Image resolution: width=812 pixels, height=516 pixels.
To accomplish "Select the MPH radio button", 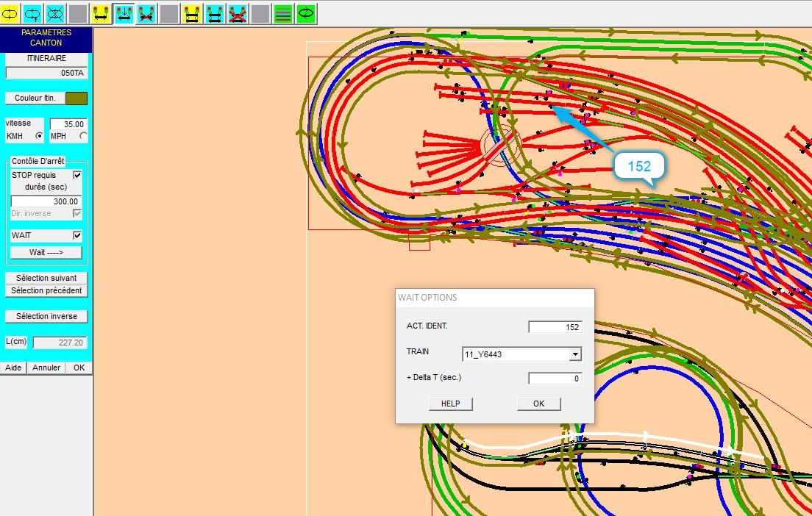I will pyautogui.click(x=83, y=136).
